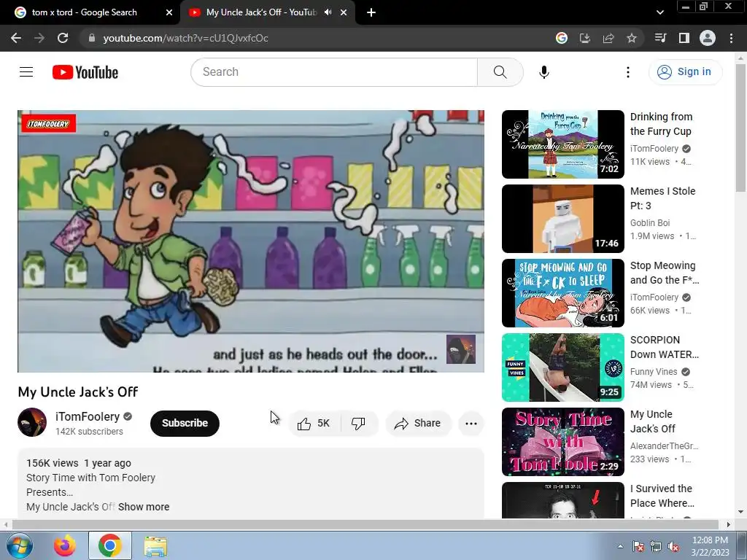Open the Furry Cup video thumbnail
This screenshot has height=560, width=747.
point(562,144)
